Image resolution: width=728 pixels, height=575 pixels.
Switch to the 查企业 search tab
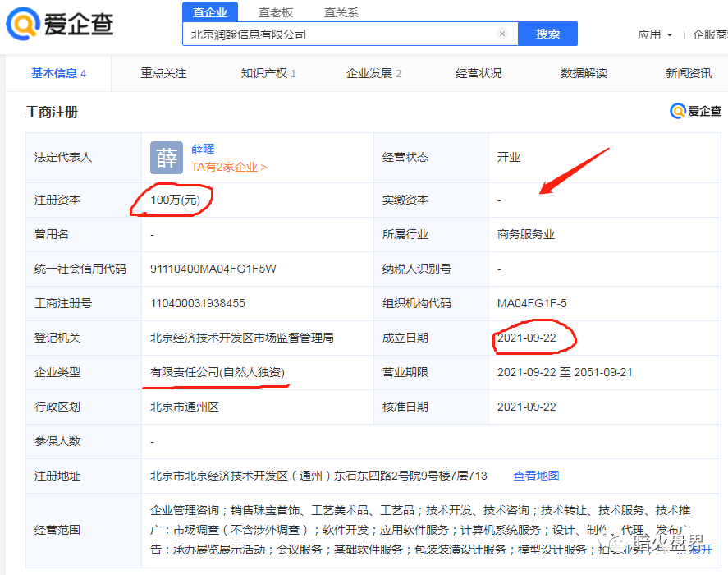[x=210, y=12]
